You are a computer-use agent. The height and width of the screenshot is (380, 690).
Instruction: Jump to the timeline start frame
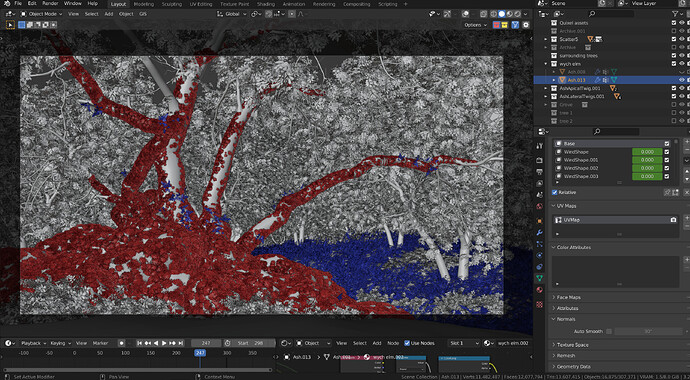pyautogui.click(x=139, y=343)
